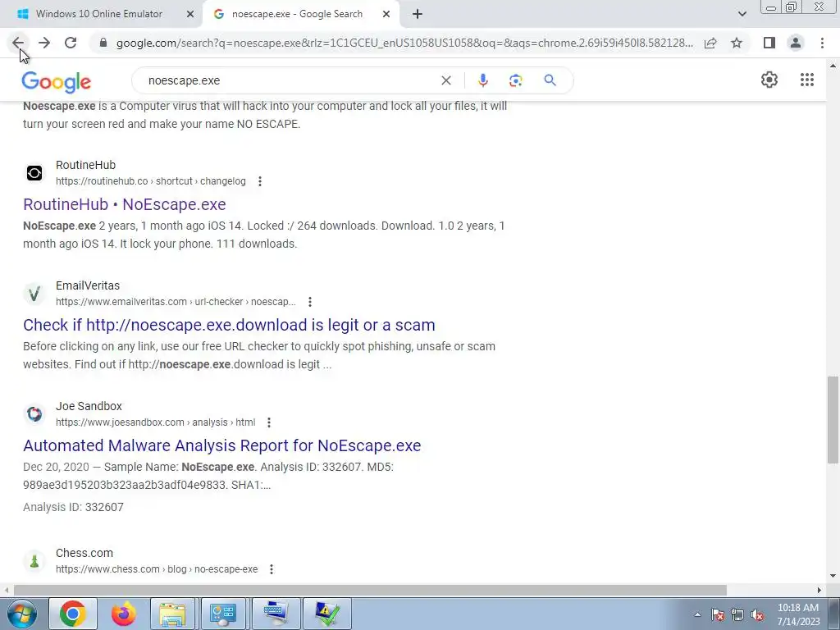Image resolution: width=840 pixels, height=630 pixels.
Task: Open the Chrome three-dot menu
Action: [822, 43]
